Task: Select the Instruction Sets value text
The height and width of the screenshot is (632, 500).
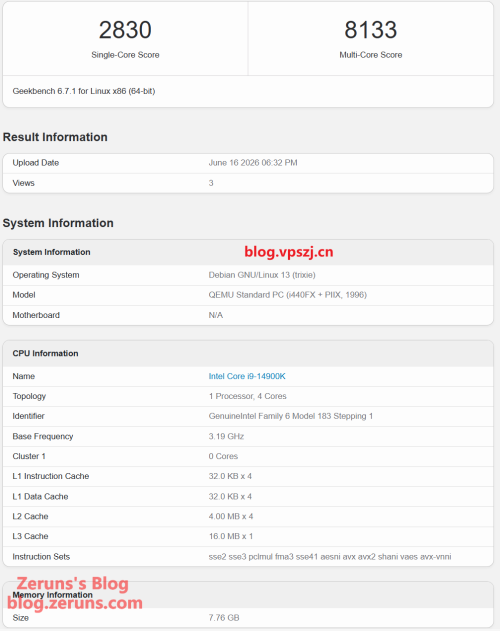Action: 330,557
